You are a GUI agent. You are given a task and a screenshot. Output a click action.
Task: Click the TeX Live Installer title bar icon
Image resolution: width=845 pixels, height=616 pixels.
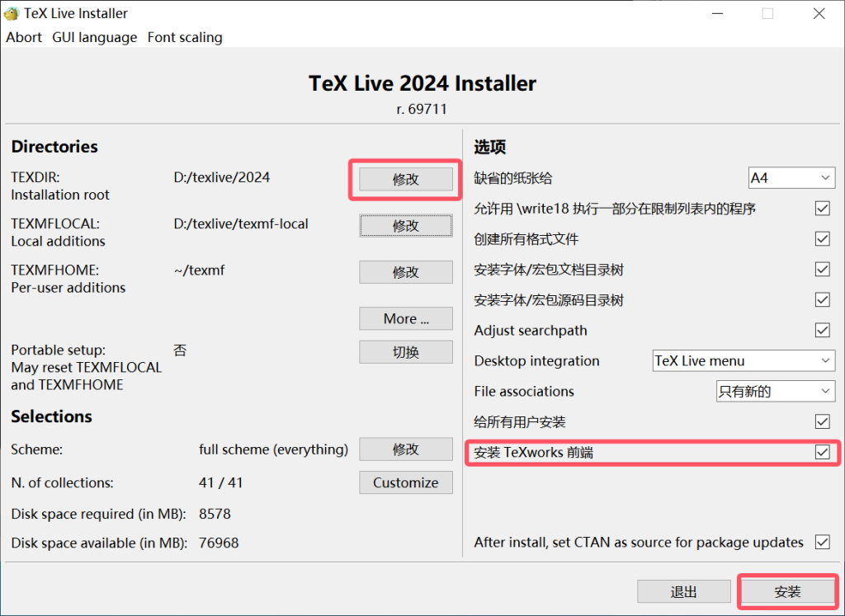[12, 13]
